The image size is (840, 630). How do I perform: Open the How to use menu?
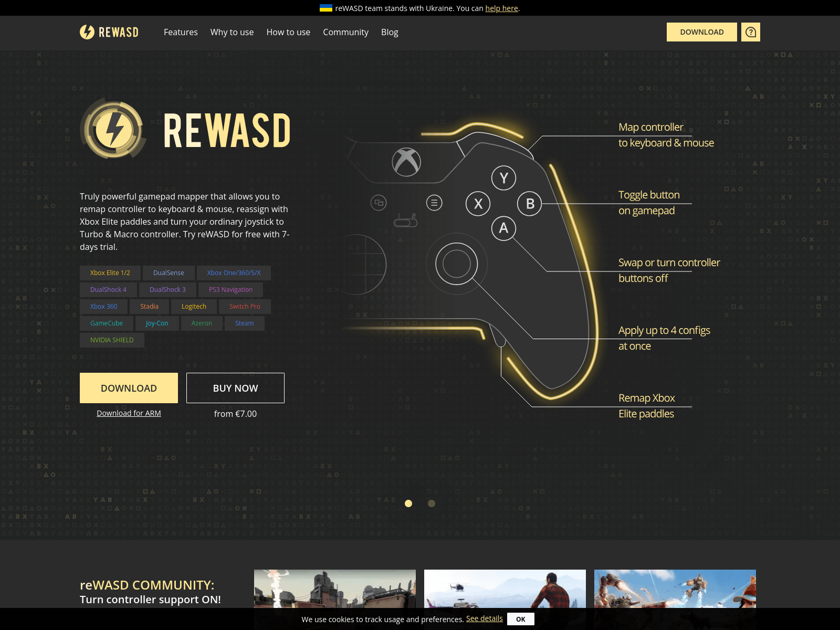tap(288, 32)
